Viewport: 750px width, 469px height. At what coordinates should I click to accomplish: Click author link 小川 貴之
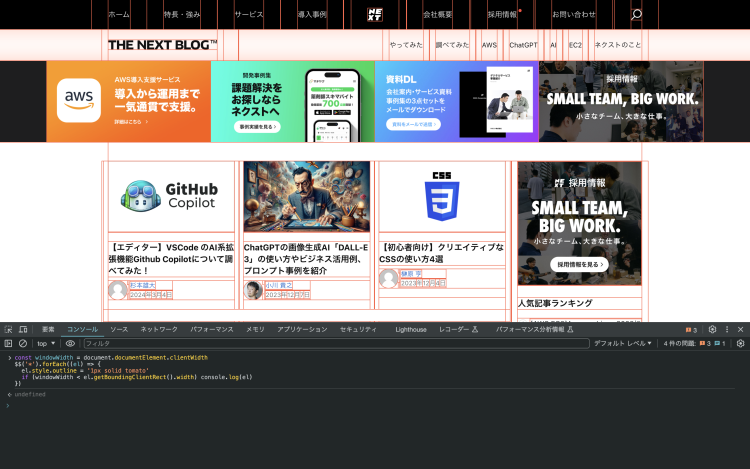click(x=279, y=285)
